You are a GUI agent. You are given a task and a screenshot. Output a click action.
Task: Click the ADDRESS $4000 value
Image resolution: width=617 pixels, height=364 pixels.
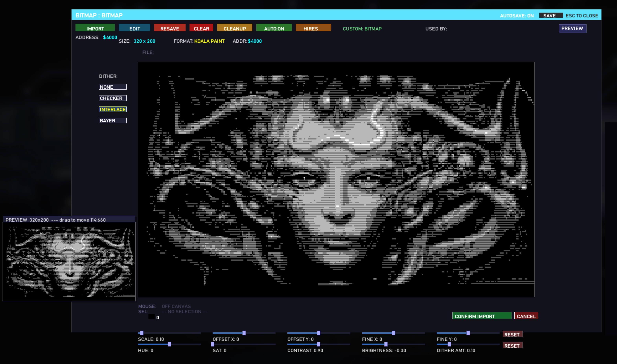[x=110, y=37]
